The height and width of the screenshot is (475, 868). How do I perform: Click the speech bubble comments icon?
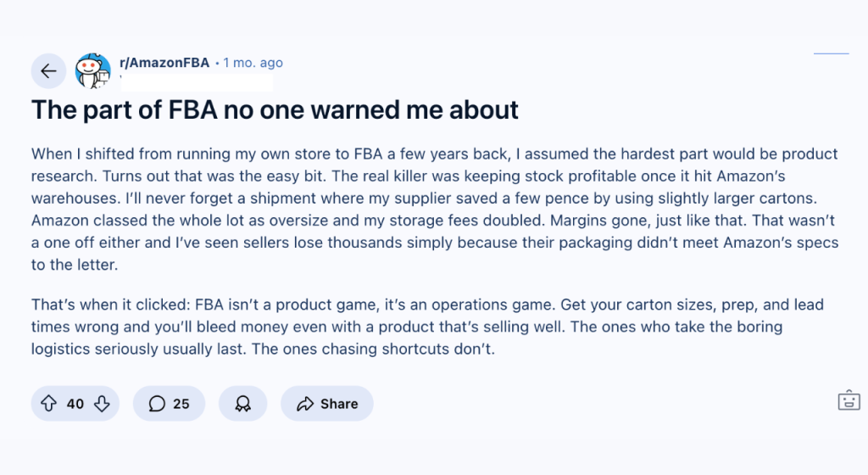coord(157,404)
